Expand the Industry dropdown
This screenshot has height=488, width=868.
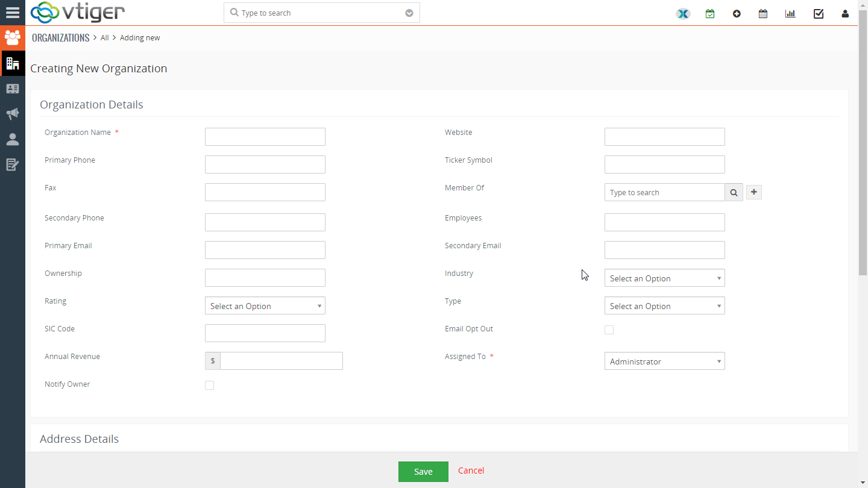tap(664, 278)
